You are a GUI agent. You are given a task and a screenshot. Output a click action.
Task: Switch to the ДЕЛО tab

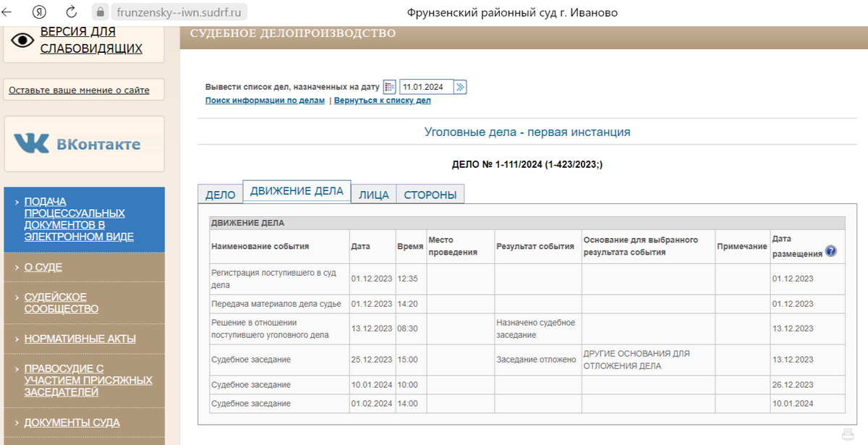[x=221, y=195]
